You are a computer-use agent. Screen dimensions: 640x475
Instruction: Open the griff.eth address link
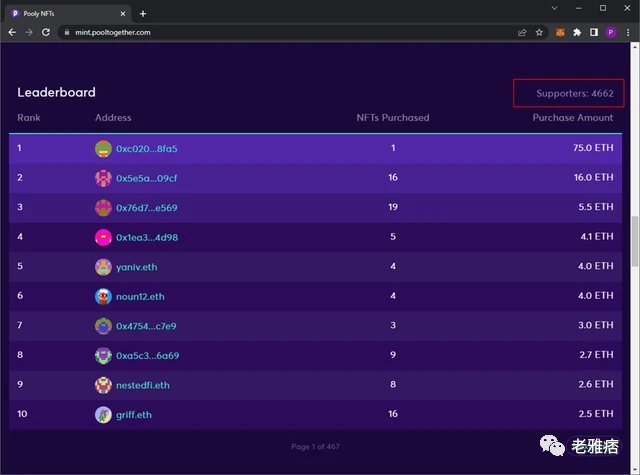click(x=133, y=415)
